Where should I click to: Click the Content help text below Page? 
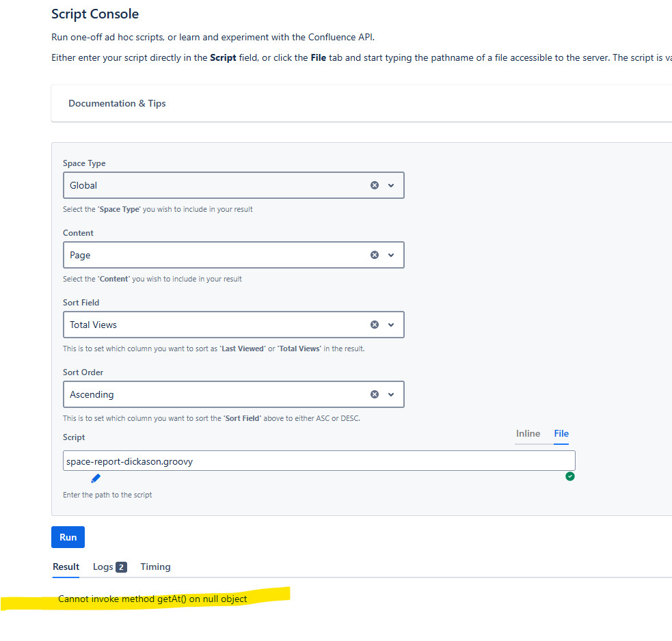152,279
